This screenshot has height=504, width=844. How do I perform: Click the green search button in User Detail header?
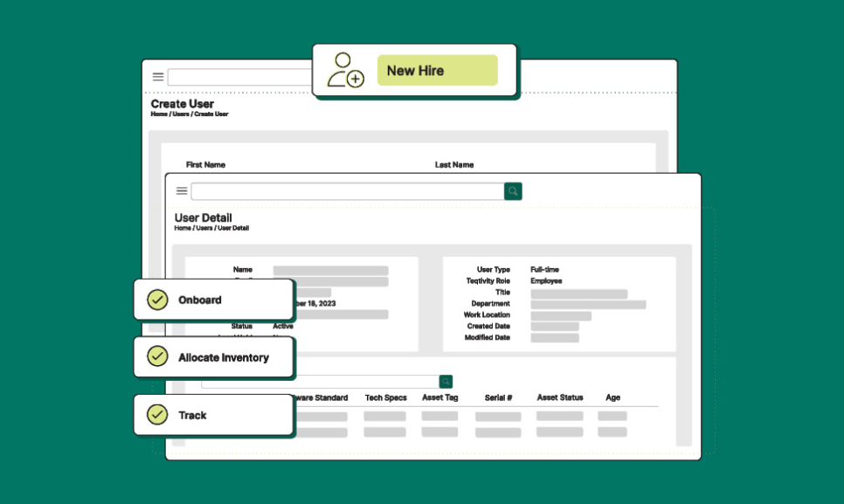pyautogui.click(x=513, y=191)
